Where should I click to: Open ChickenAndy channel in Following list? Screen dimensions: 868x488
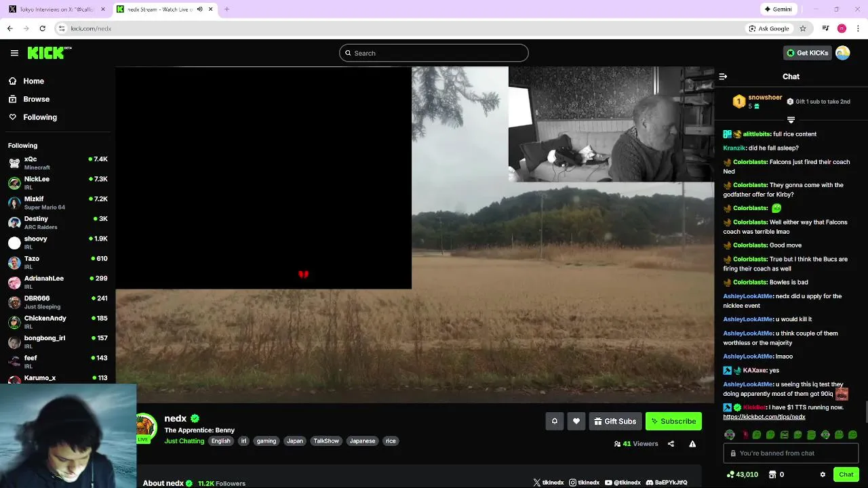[x=58, y=322]
